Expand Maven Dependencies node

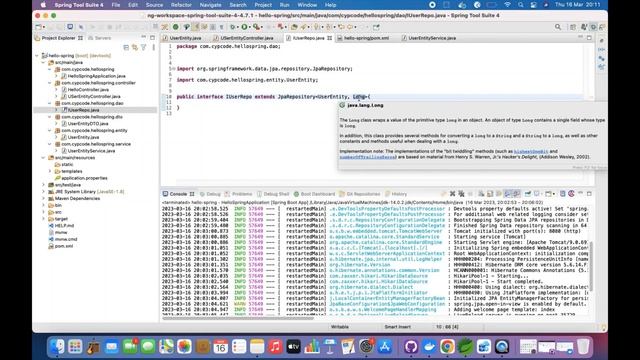(x=44, y=198)
